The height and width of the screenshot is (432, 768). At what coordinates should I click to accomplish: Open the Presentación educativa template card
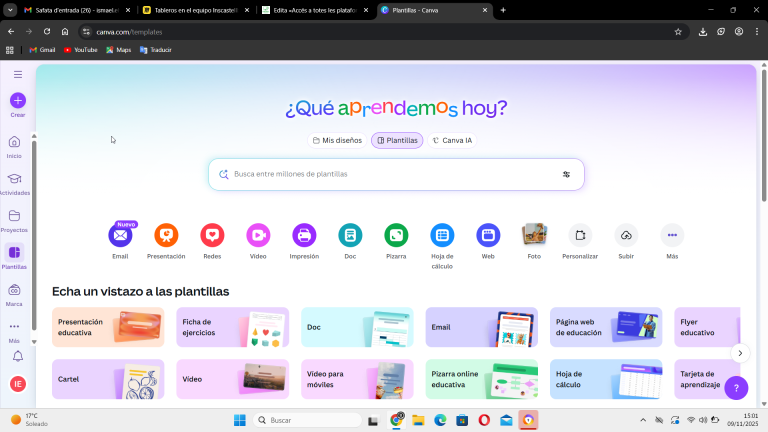(108, 327)
